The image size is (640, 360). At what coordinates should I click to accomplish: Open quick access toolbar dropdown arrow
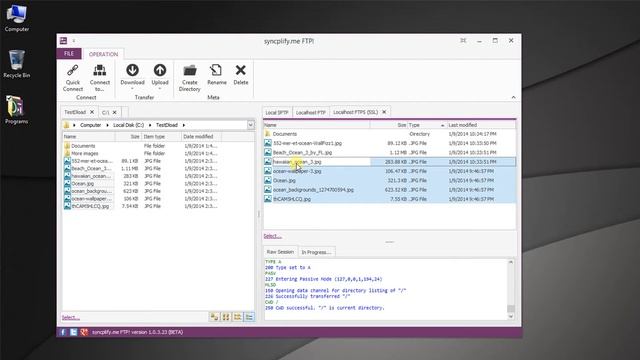point(74,40)
